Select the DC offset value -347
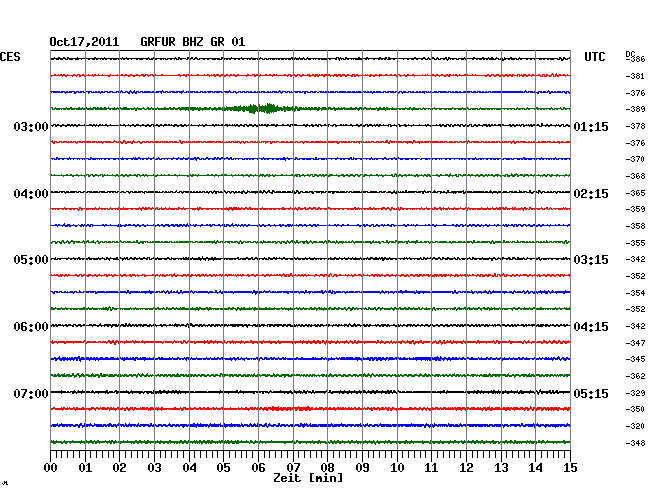Screen dimensions: 650x494 635,343
